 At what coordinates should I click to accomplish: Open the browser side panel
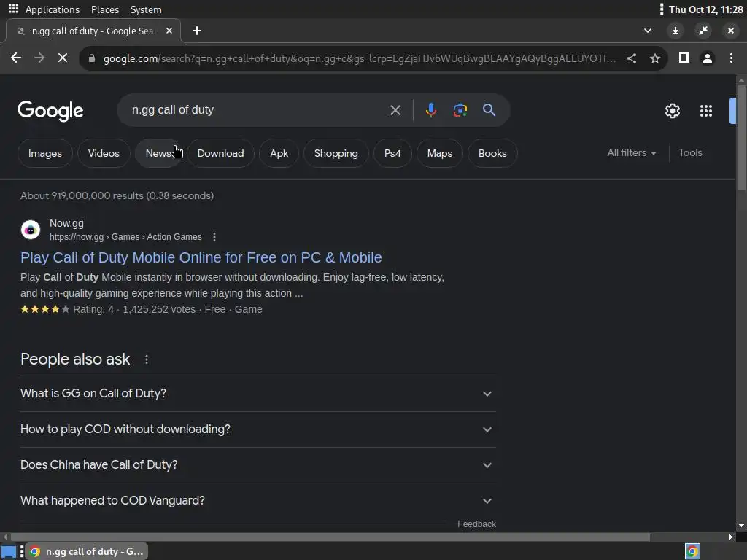point(684,58)
